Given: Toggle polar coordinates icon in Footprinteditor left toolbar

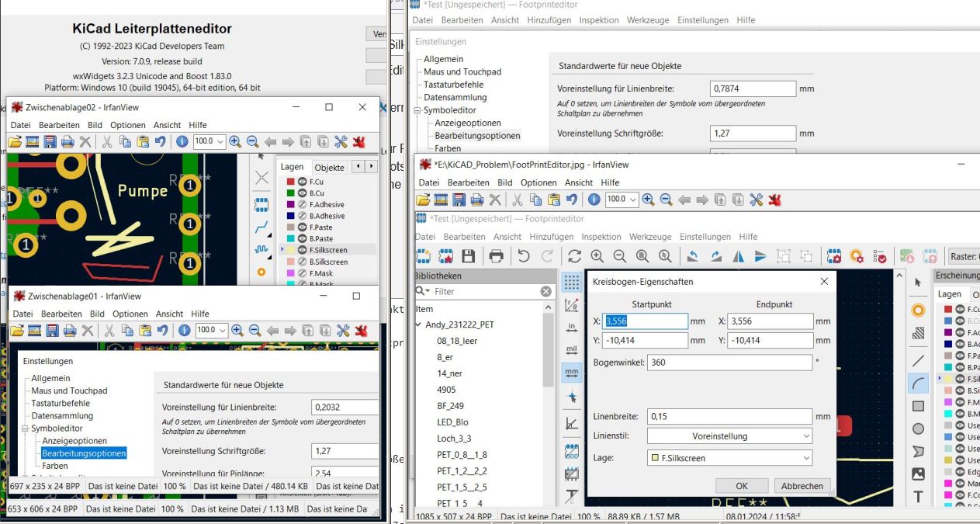Looking at the screenshot, I should point(572,304).
